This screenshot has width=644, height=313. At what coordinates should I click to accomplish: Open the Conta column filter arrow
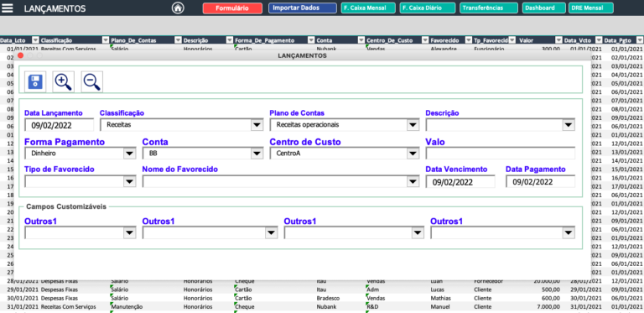pyautogui.click(x=361, y=39)
